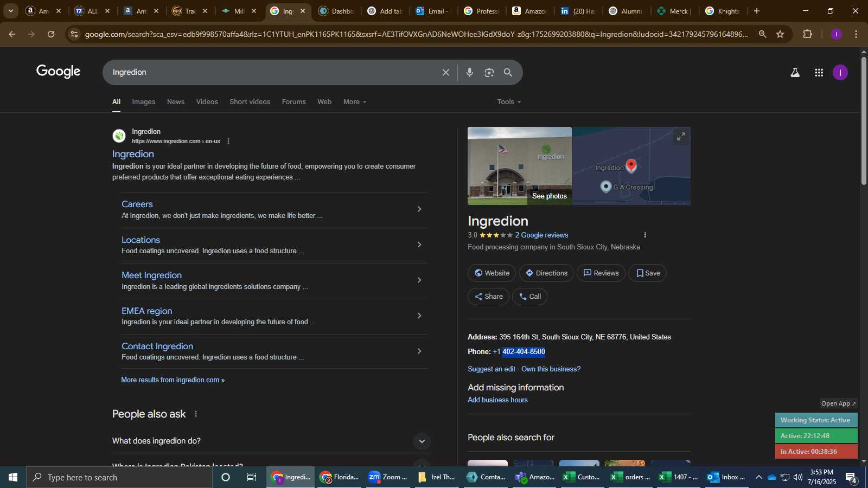The height and width of the screenshot is (488, 868).
Task: Click Suggest an edit link
Action: [x=492, y=369]
